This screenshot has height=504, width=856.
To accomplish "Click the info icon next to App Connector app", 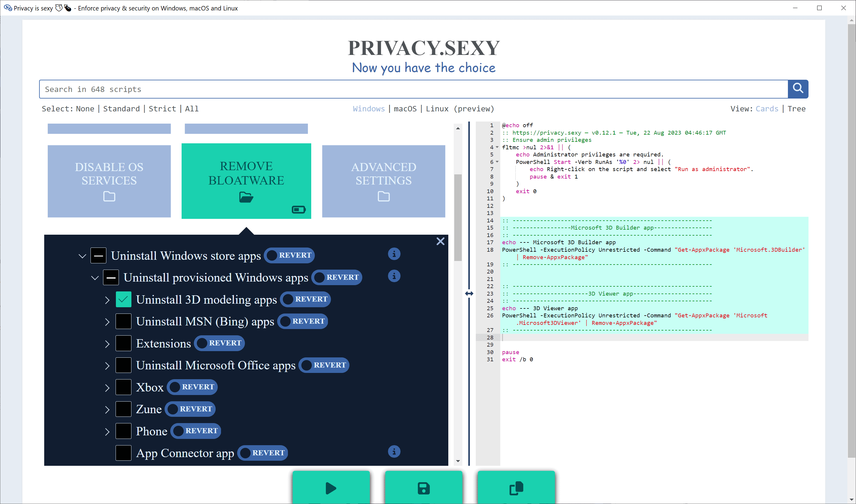I will pyautogui.click(x=394, y=451).
